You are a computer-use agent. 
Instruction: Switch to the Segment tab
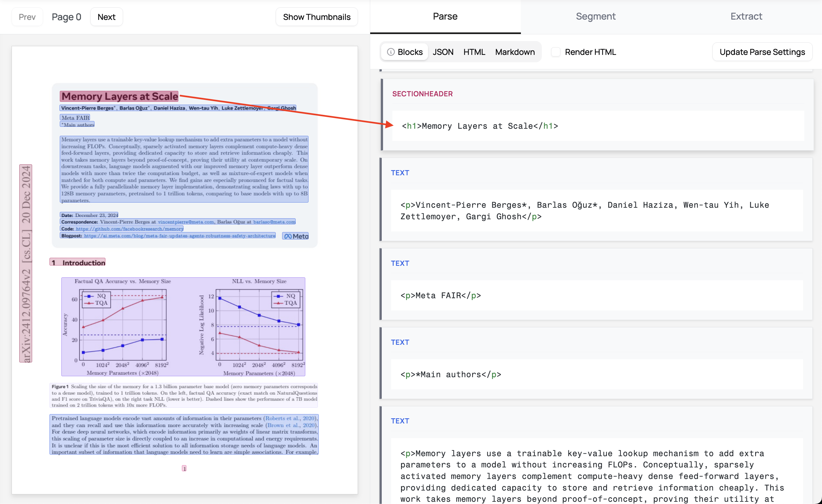[595, 16]
